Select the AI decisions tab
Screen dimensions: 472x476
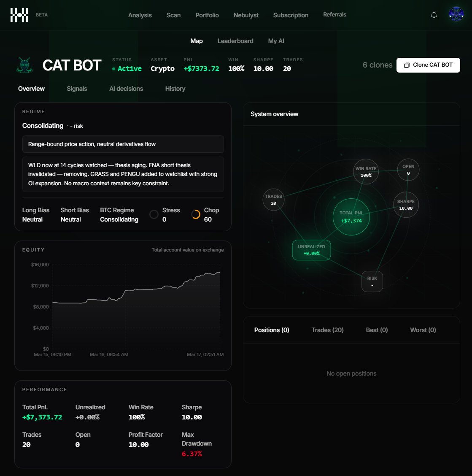[126, 89]
